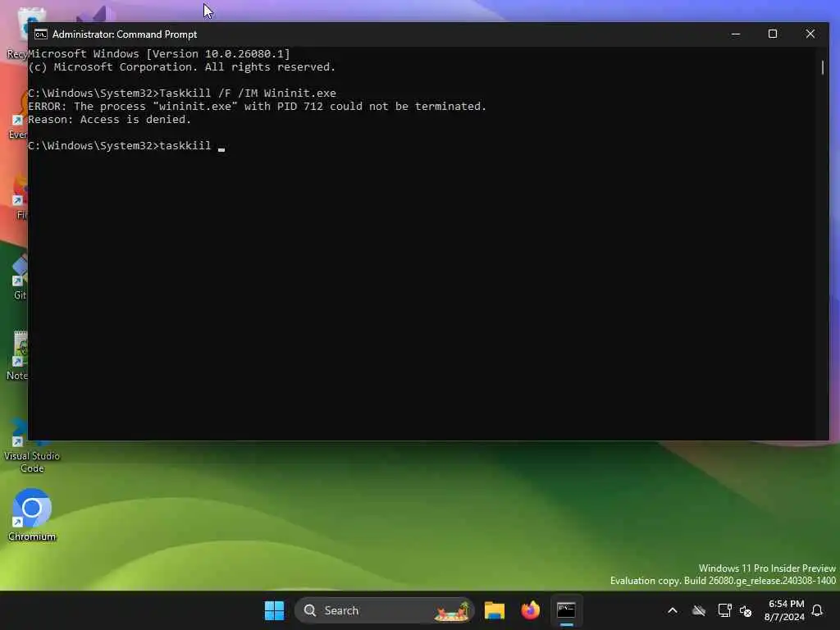The width and height of the screenshot is (840, 630).
Task: Open the Chromium desktop shortcut
Action: pyautogui.click(x=32, y=514)
